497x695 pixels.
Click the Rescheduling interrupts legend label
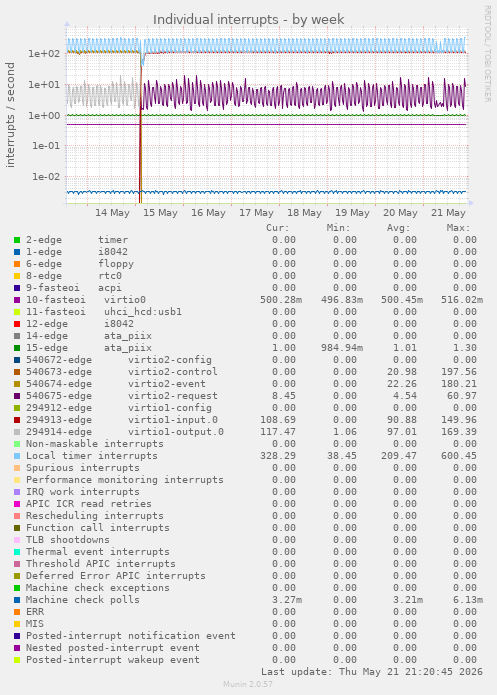[x=94, y=516]
